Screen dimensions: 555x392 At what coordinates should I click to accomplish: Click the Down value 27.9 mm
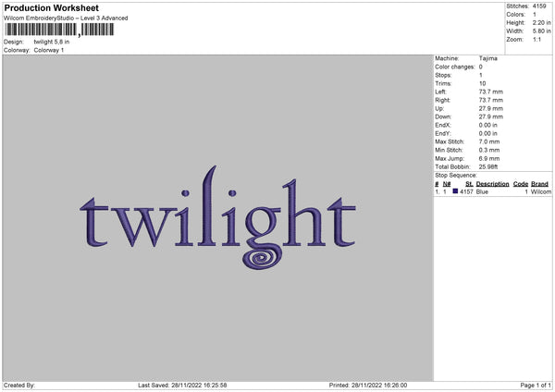[x=490, y=116]
